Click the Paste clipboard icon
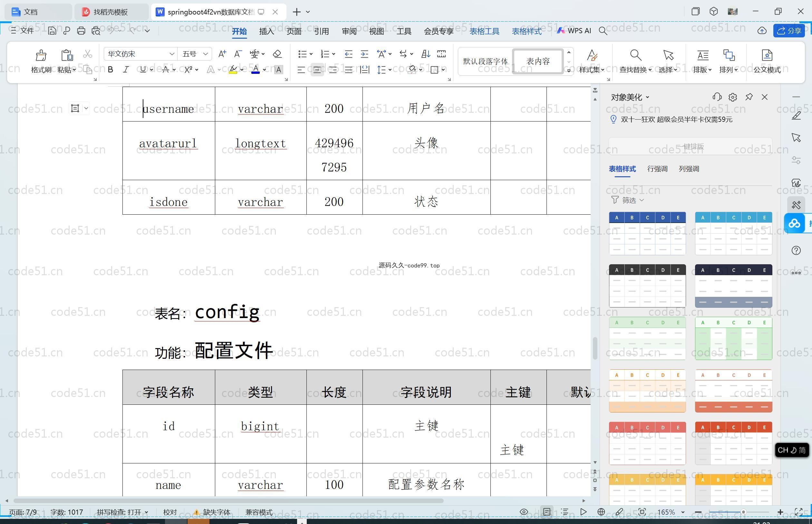812x524 pixels. [x=67, y=55]
